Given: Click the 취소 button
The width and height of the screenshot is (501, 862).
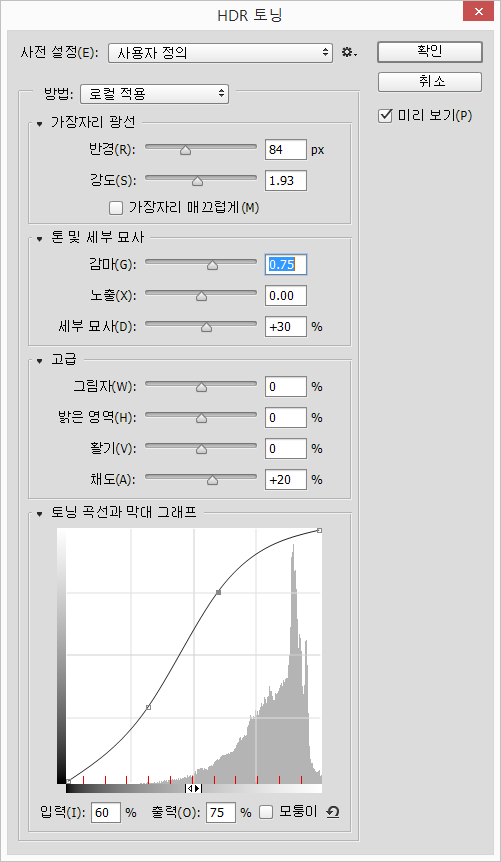Looking at the screenshot, I should [x=430, y=82].
